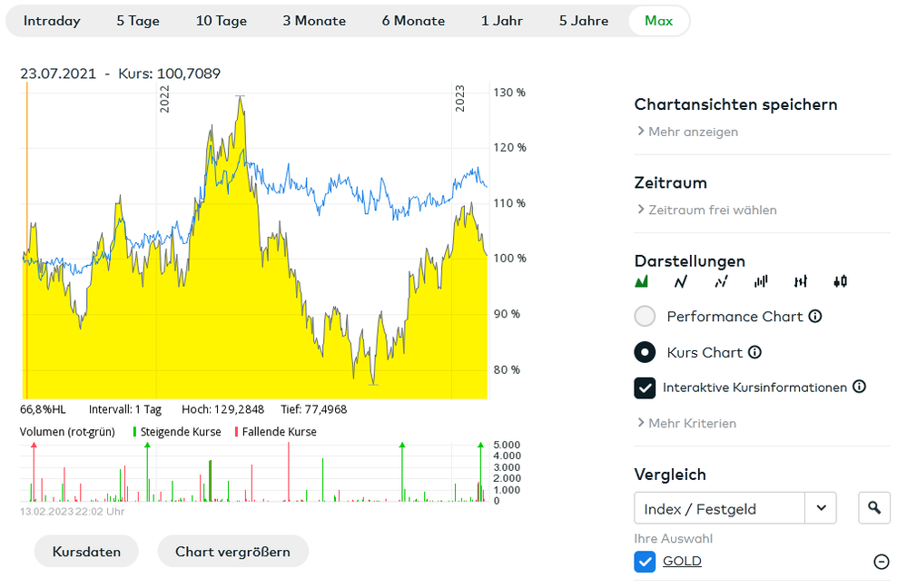The width and height of the screenshot is (907, 588).
Task: Switch to the 1 Jahr tab
Action: [x=502, y=21]
